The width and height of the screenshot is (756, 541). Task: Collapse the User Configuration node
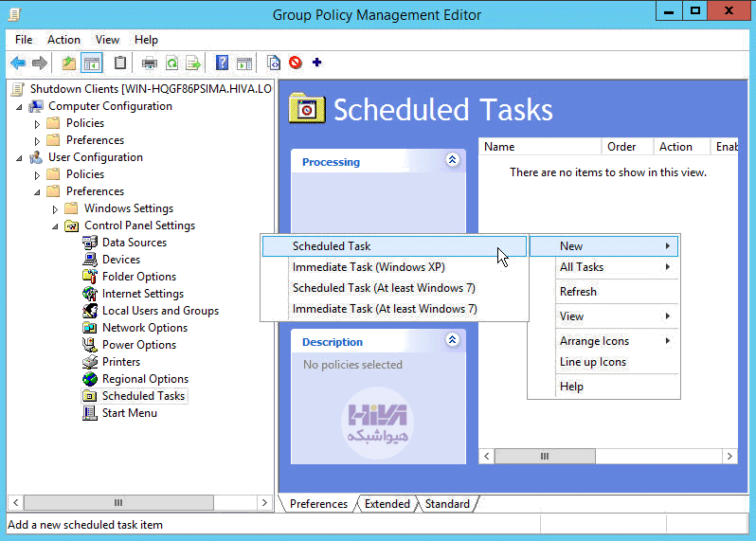[x=19, y=157]
